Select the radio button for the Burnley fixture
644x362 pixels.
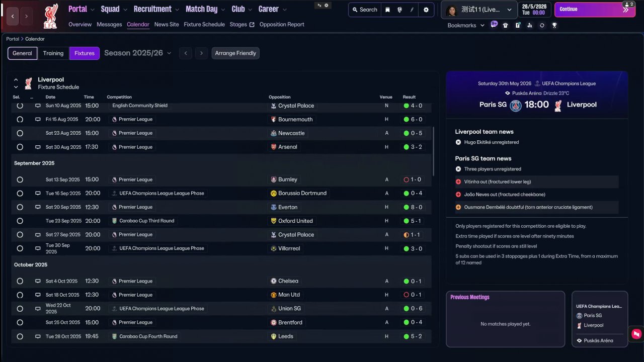point(20,179)
